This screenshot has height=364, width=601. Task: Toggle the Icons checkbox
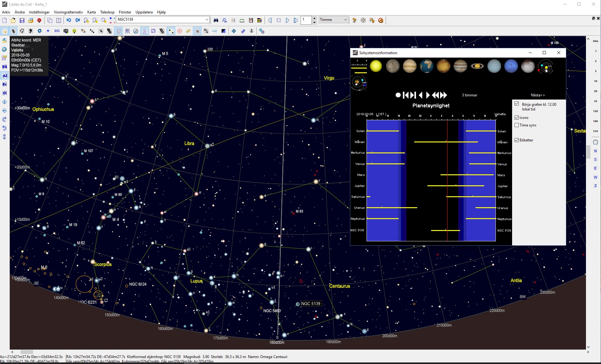pyautogui.click(x=517, y=118)
